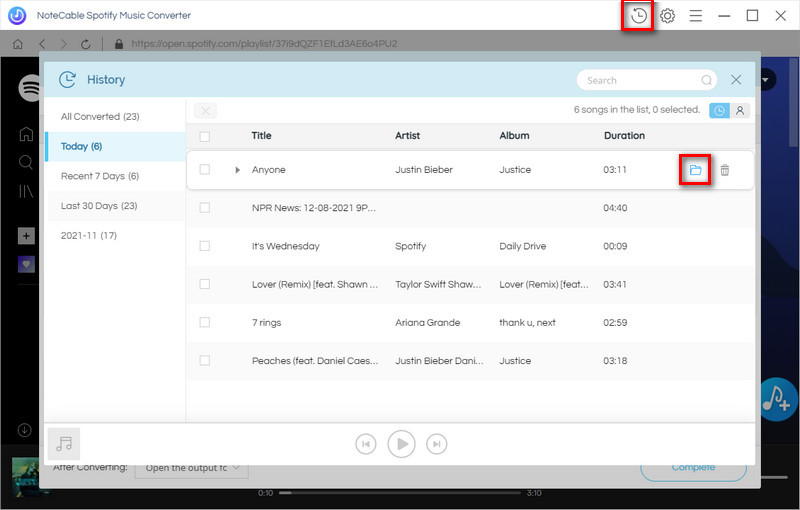The height and width of the screenshot is (510, 800).
Task: Open Spotify Liked Songs heart icon
Action: (x=27, y=264)
